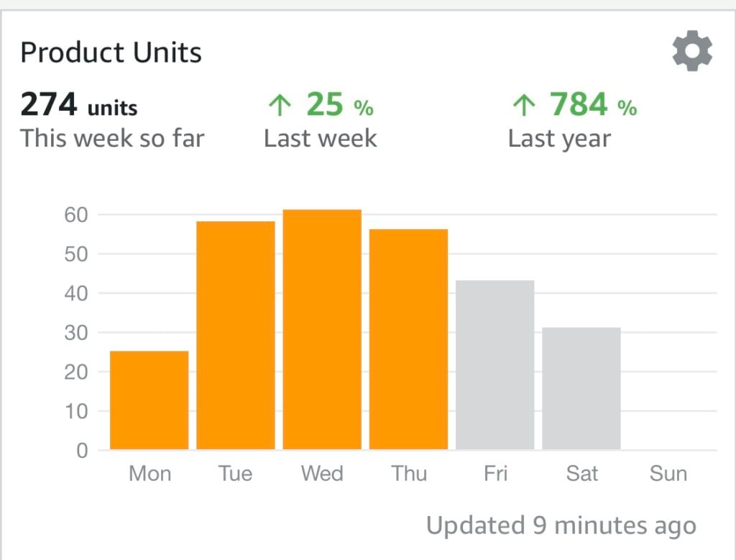Select the orange Tuesday bar
736x560 pixels.
pos(236,335)
